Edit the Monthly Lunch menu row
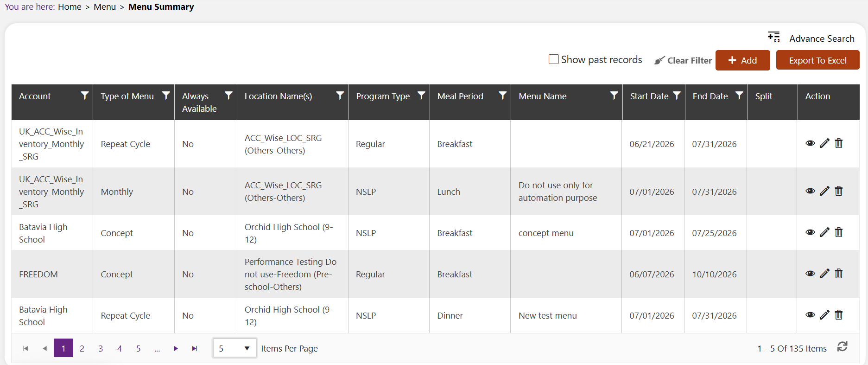The image size is (868, 365). pyautogui.click(x=824, y=191)
